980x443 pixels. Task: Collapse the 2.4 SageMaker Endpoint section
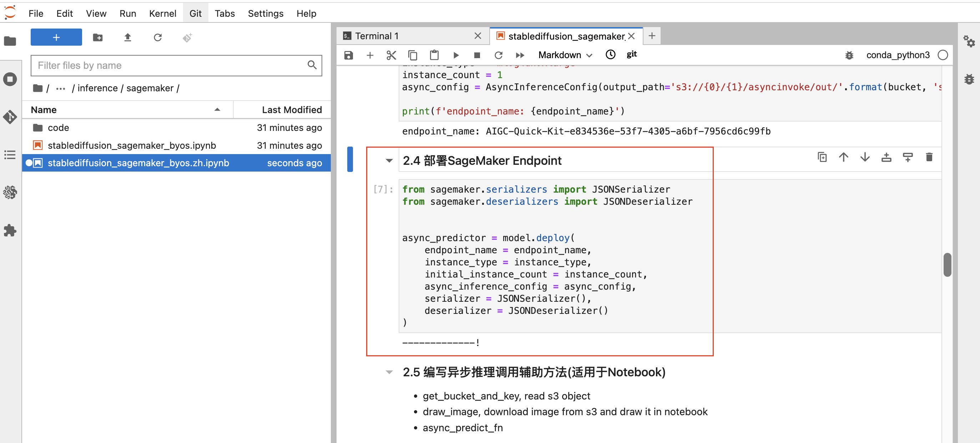389,161
